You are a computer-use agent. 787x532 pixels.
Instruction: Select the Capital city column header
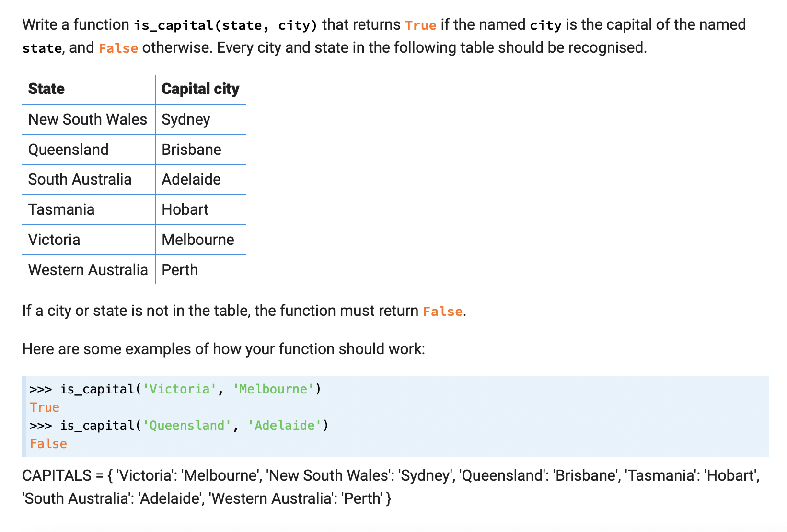point(200,89)
